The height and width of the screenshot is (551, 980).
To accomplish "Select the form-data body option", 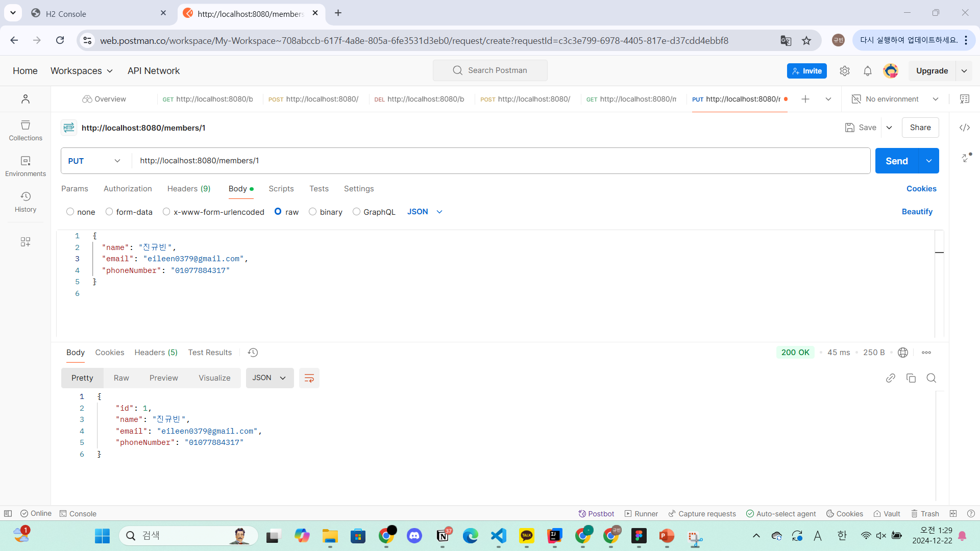I will [109, 212].
